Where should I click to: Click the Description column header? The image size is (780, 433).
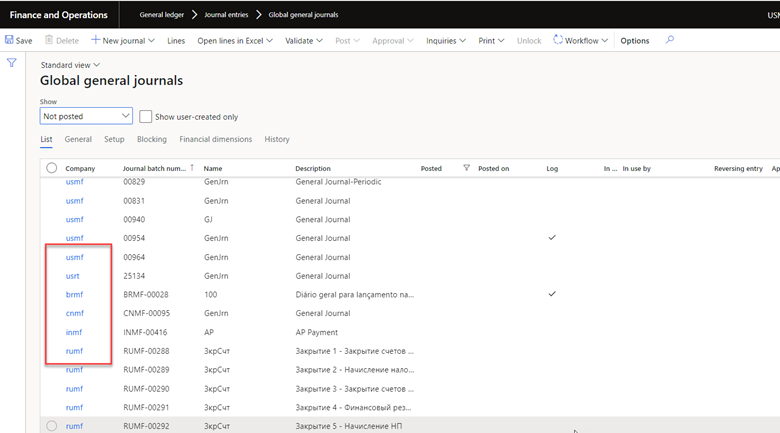click(x=313, y=168)
